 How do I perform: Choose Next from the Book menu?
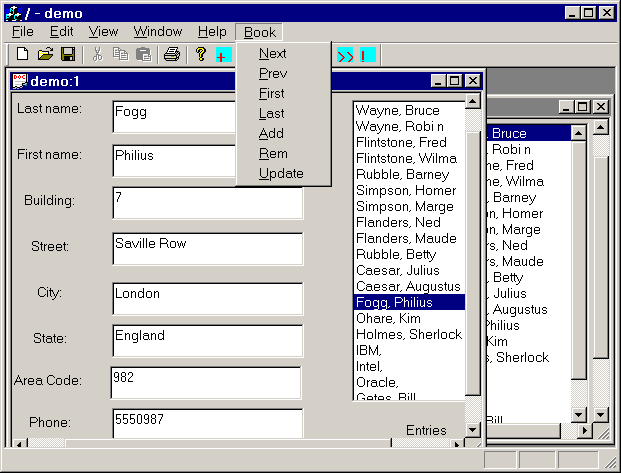click(x=272, y=54)
